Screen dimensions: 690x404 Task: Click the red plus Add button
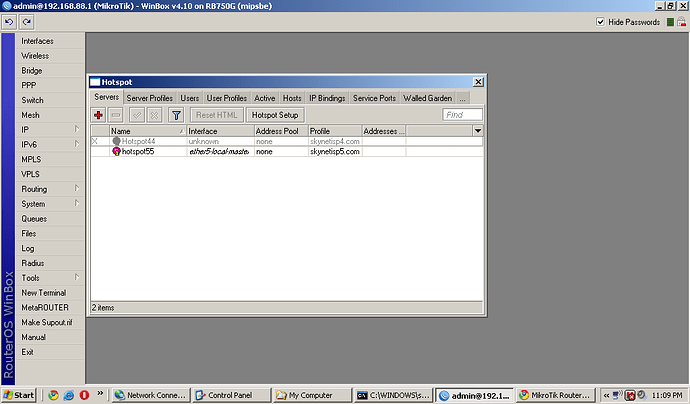tap(98, 115)
